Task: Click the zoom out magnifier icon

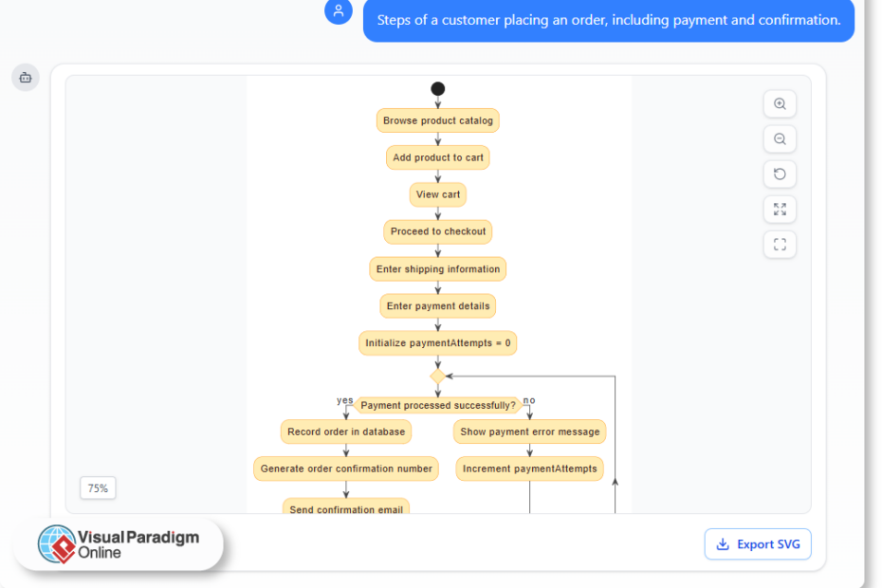Action: (779, 138)
